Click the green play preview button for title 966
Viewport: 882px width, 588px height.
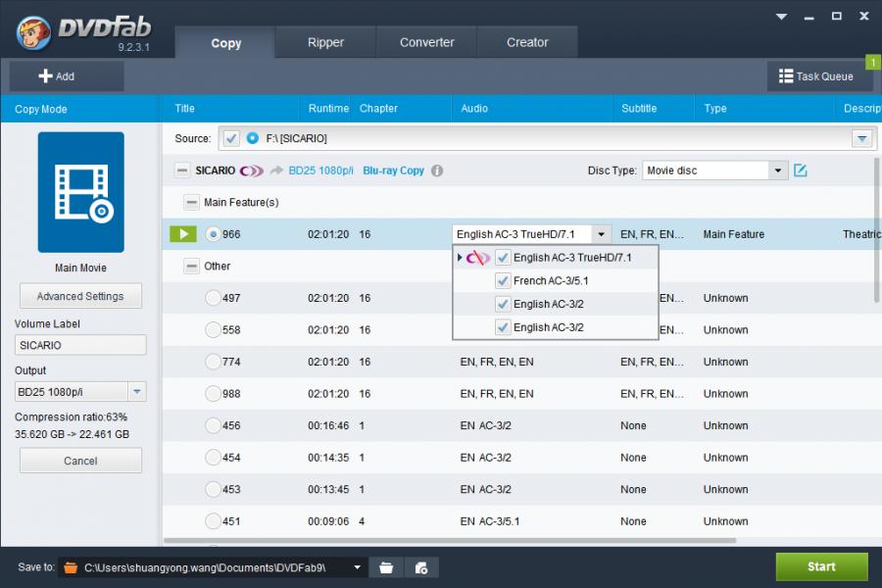[183, 234]
